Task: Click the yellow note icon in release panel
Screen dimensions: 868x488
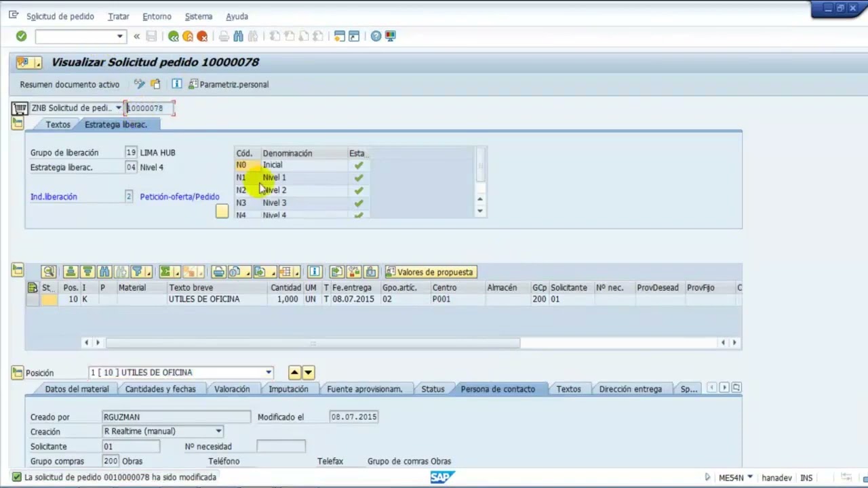Action: pos(222,211)
